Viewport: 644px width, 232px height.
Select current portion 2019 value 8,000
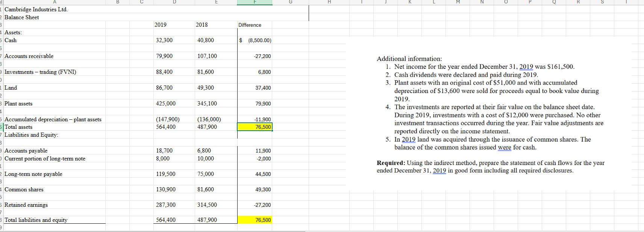(163, 159)
